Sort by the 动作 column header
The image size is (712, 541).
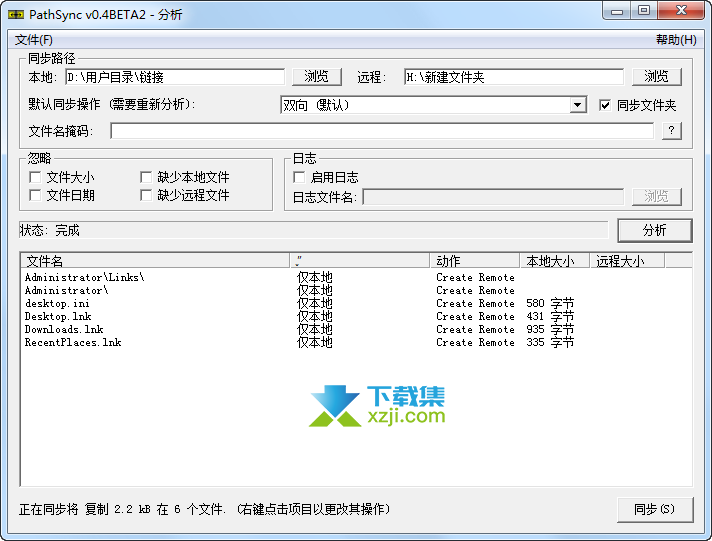pyautogui.click(x=475, y=261)
